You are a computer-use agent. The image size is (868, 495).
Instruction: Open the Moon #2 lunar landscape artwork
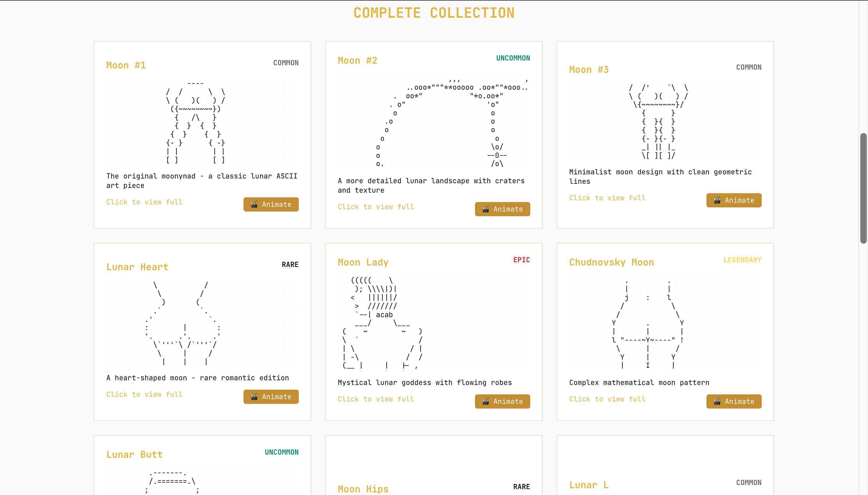434,121
